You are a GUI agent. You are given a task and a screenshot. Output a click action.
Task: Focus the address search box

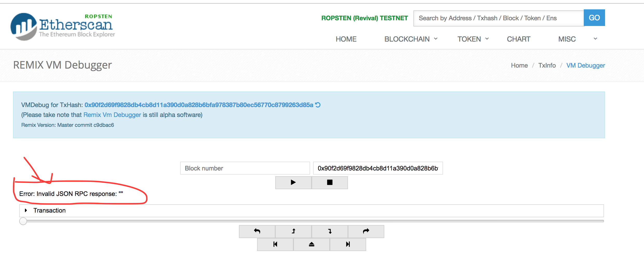click(499, 18)
